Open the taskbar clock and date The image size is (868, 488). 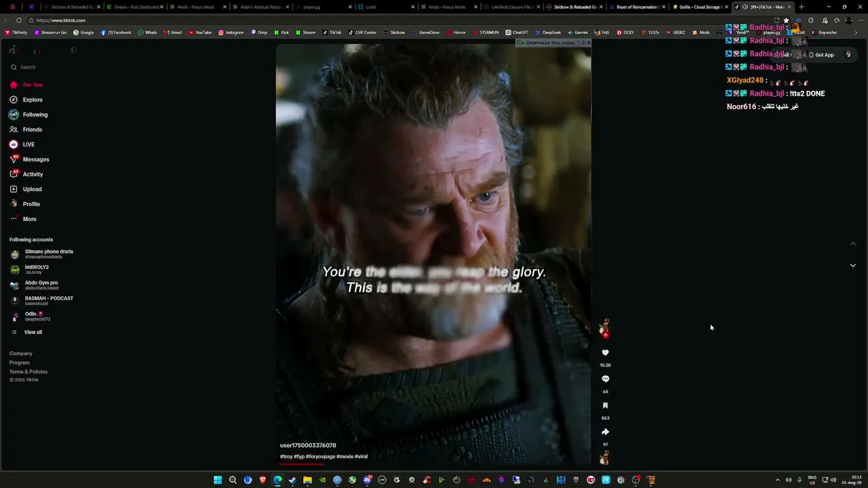pyautogui.click(x=852, y=480)
